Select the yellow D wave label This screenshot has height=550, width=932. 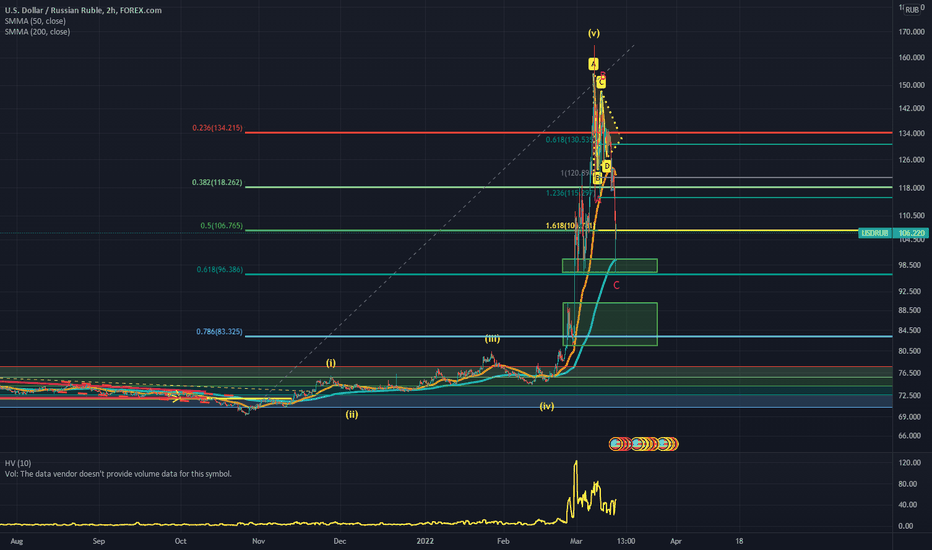[x=606, y=166]
